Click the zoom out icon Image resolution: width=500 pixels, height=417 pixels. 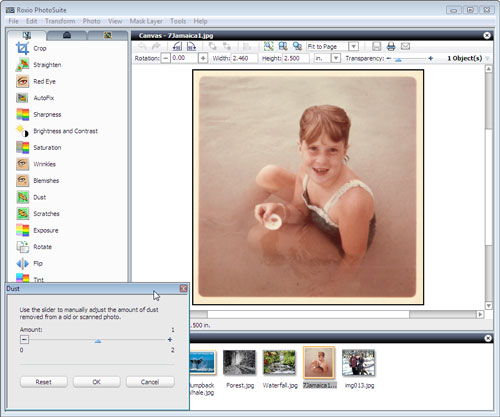coord(297,46)
